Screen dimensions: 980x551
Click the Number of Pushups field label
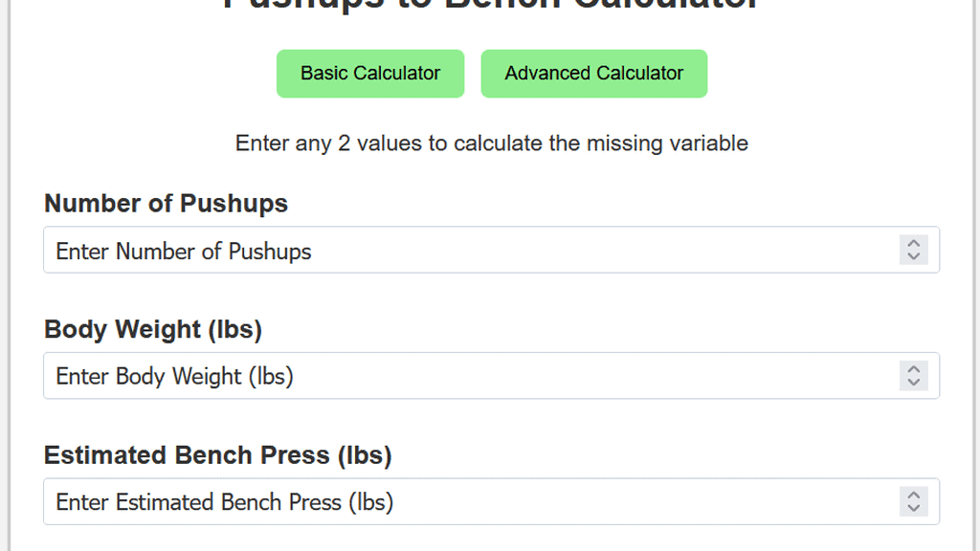(x=166, y=203)
